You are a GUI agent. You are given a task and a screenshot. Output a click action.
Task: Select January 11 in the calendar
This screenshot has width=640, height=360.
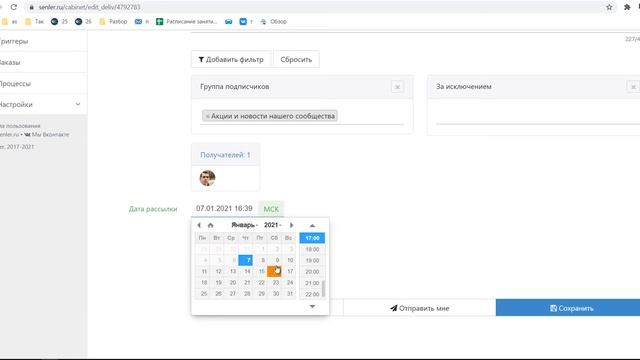tap(203, 271)
